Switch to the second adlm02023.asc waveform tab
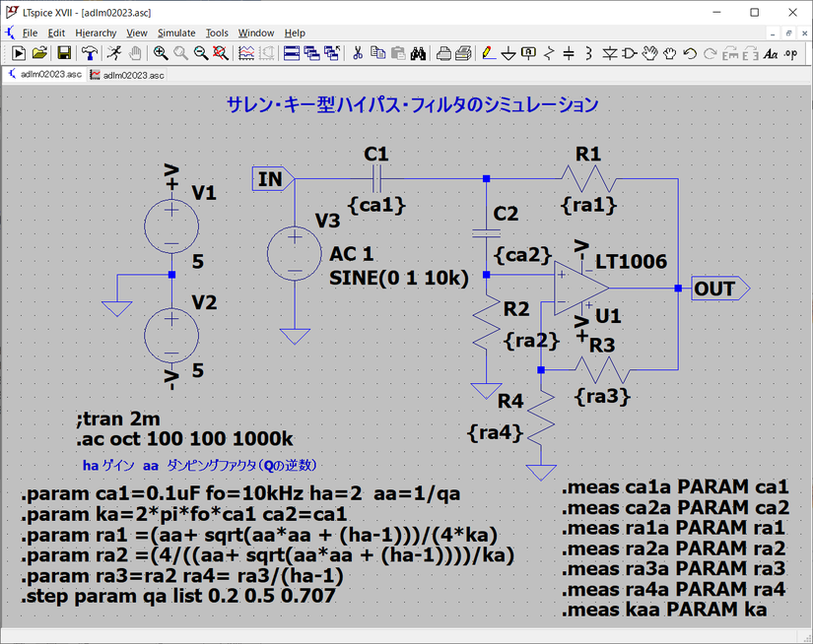This screenshot has height=644, width=813. 127,75
